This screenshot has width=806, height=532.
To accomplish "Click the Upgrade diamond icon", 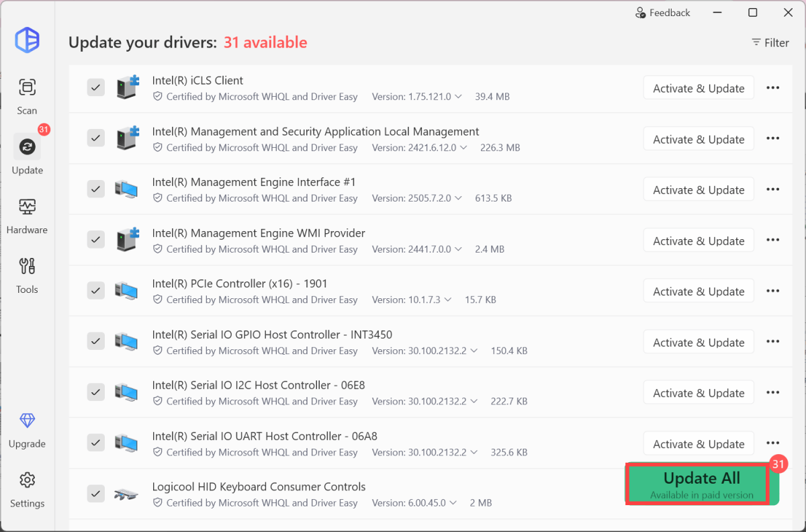I will click(27, 421).
